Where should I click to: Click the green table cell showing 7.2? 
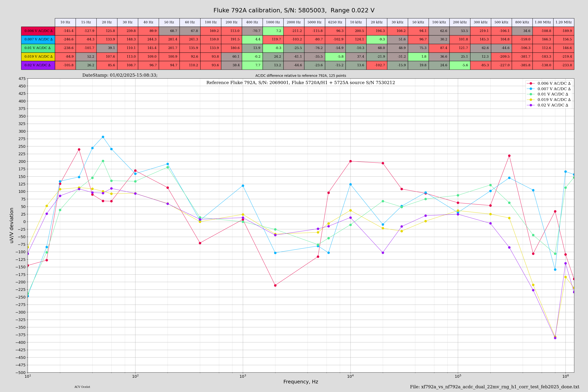coord(273,31)
